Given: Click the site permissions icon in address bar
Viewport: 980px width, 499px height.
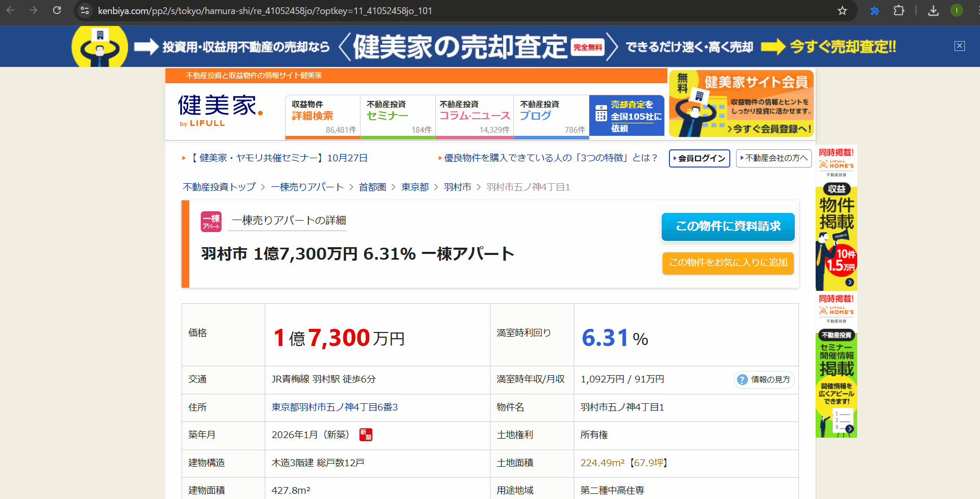Looking at the screenshot, I should [84, 10].
